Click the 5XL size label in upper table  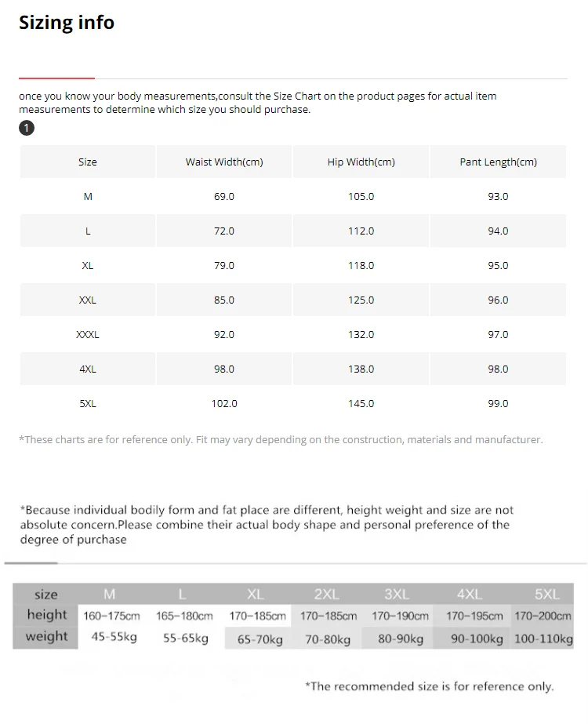88,404
